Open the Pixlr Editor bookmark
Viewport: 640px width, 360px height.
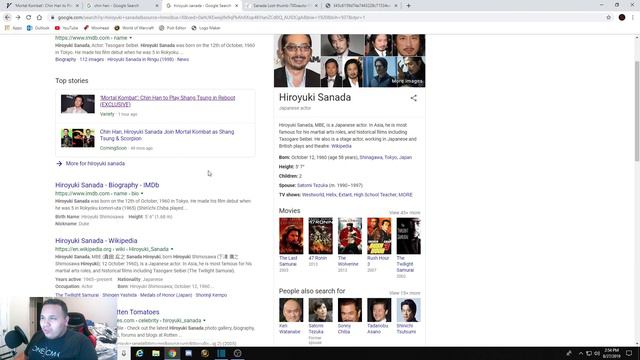[x=172, y=28]
